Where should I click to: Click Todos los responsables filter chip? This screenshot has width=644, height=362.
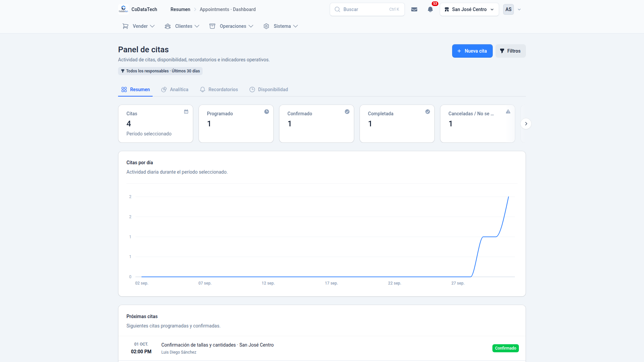[160, 71]
